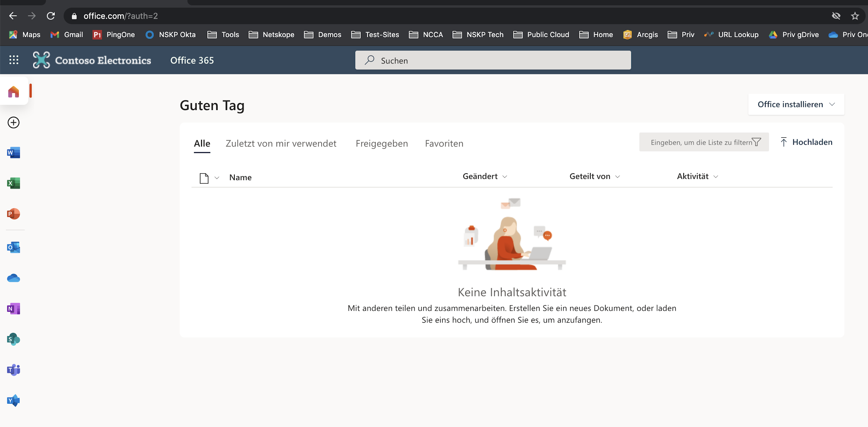Expand the Geteilt von column dropdown
868x427 pixels.
click(x=594, y=176)
